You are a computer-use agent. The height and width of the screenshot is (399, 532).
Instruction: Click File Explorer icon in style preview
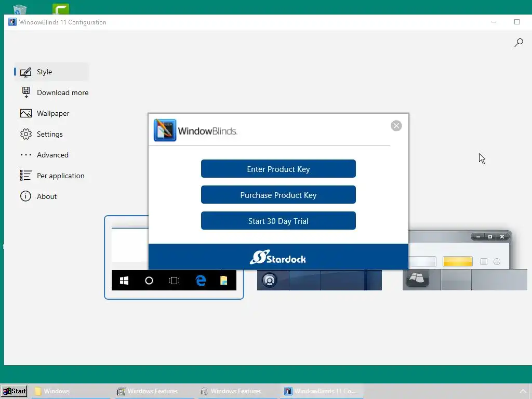tap(223, 281)
